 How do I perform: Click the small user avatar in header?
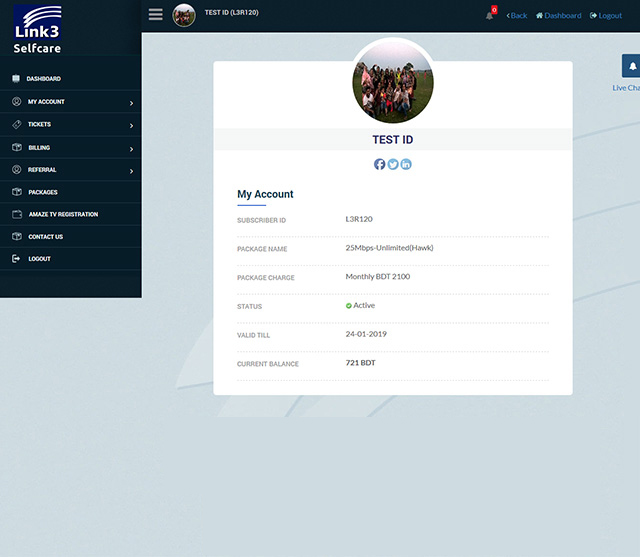point(184,15)
